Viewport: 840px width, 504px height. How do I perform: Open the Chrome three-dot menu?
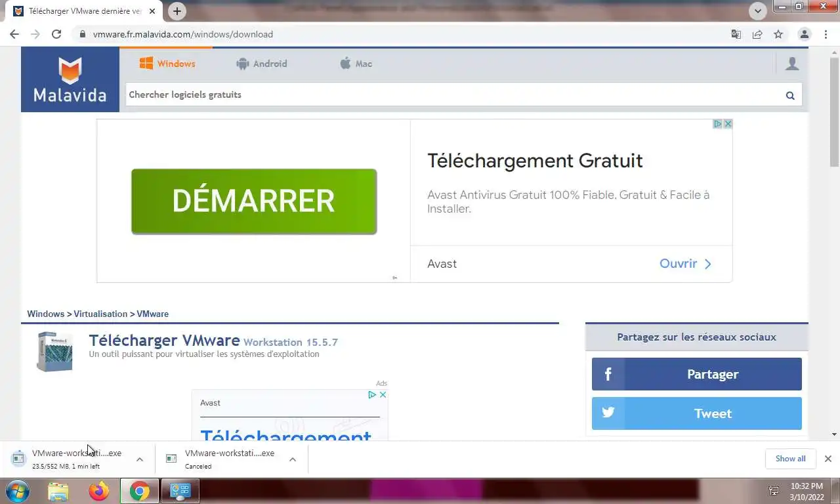(x=826, y=34)
